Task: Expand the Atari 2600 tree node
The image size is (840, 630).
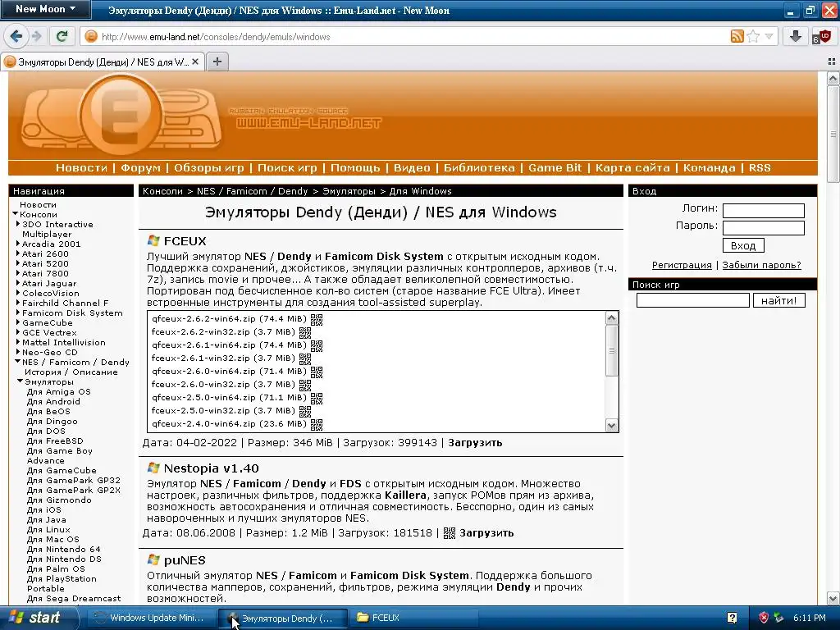Action: point(18,253)
